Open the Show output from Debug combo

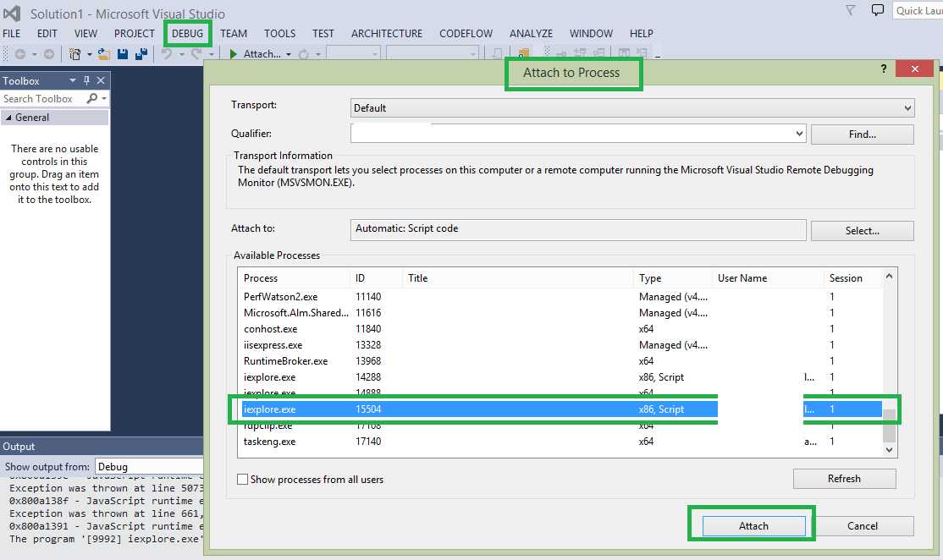[149, 467]
